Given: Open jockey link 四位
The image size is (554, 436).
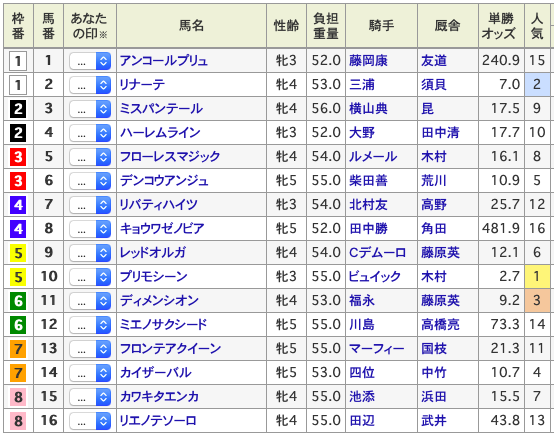Looking at the screenshot, I should 362,373.
